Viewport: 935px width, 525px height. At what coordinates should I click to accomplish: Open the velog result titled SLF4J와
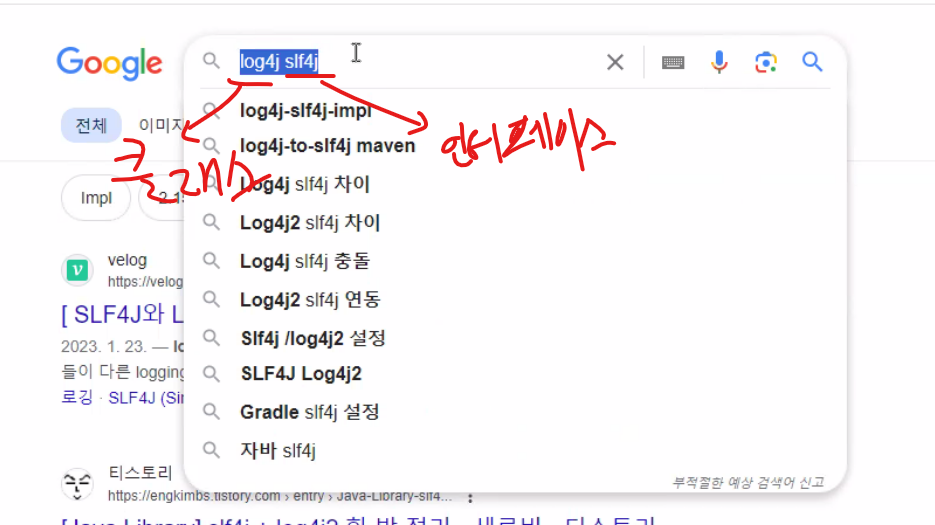pyautogui.click(x=123, y=314)
